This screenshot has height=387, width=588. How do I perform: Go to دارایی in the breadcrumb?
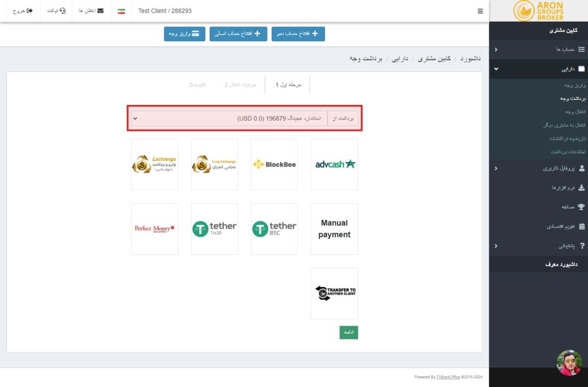(x=400, y=59)
